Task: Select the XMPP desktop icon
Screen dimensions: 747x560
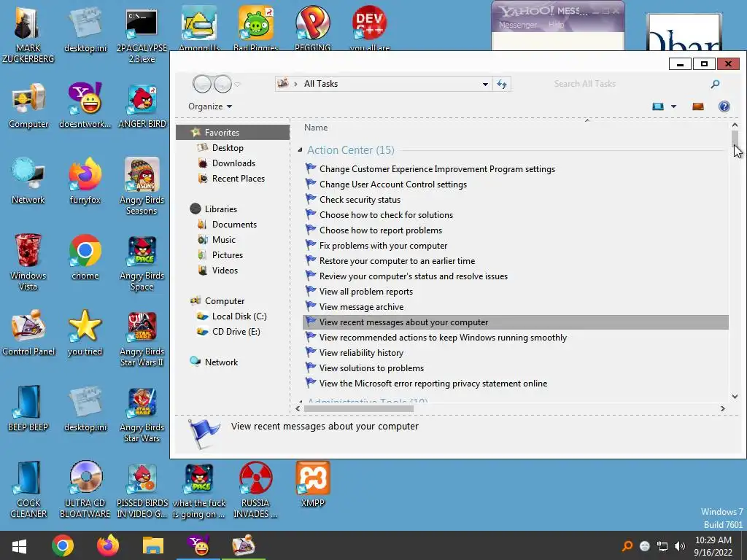Action: point(312,483)
